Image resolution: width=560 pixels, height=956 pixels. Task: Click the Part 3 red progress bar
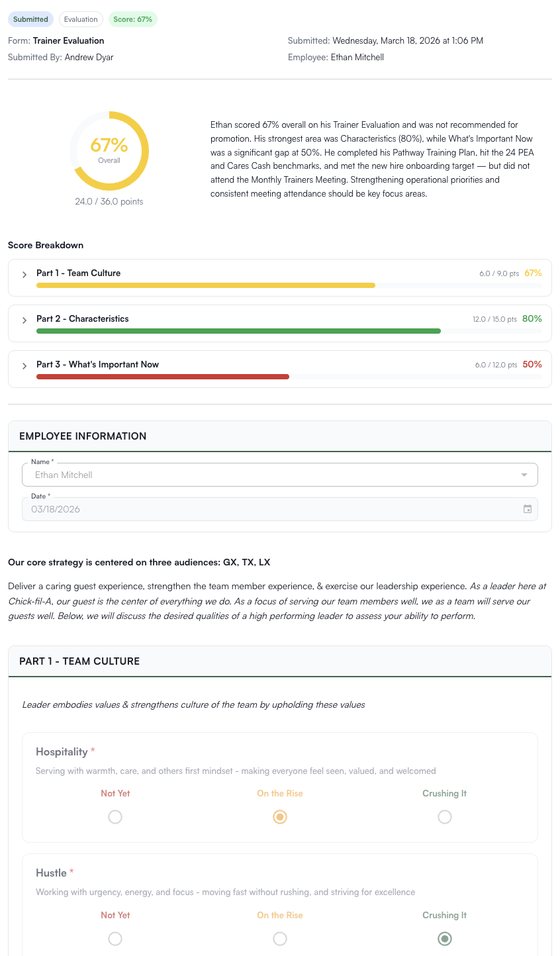click(x=162, y=377)
